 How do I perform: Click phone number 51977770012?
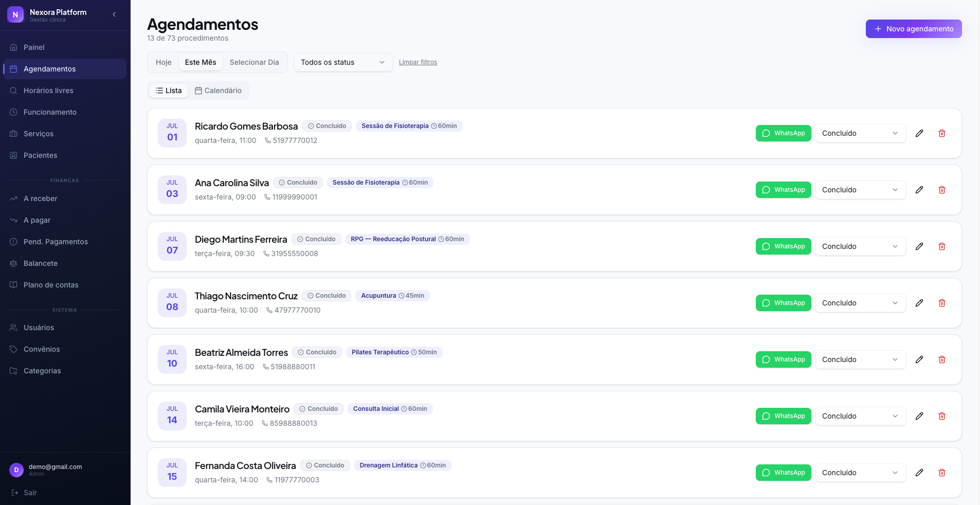[295, 140]
